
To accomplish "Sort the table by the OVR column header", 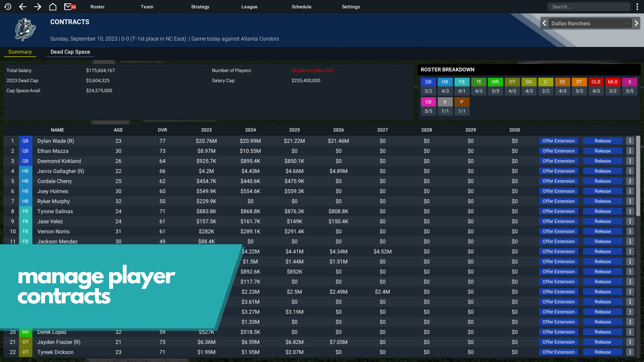I will [162, 130].
